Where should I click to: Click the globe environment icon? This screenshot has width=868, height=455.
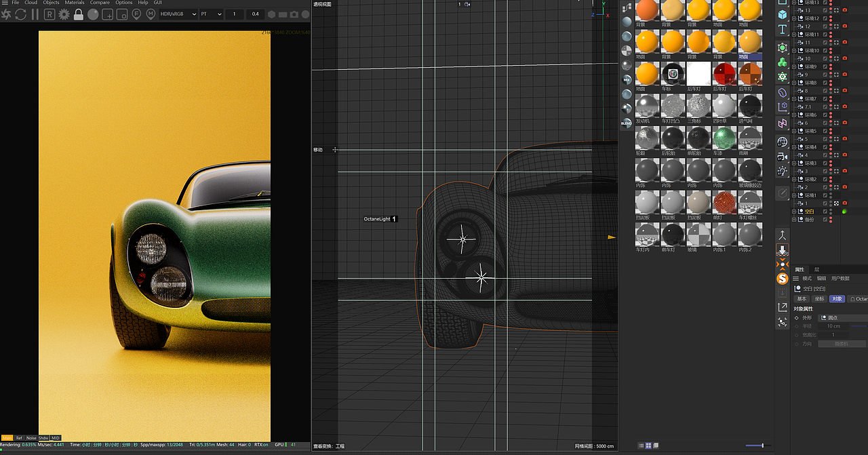click(x=783, y=142)
